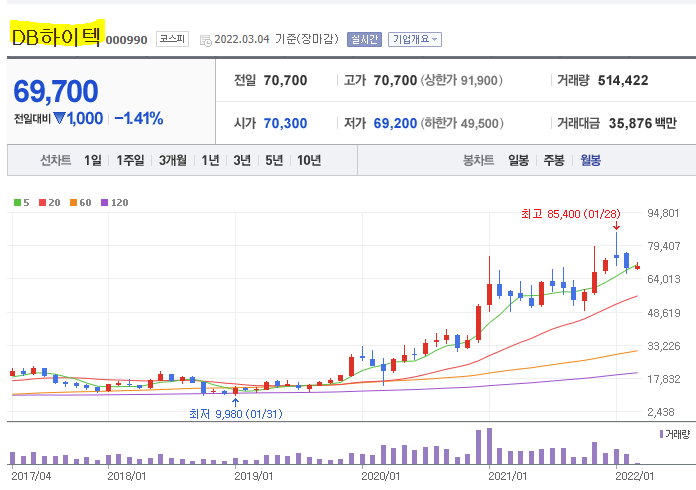Click the green 5 moving average swatch
Viewport: 696px width, 490px height.
(x=18, y=203)
